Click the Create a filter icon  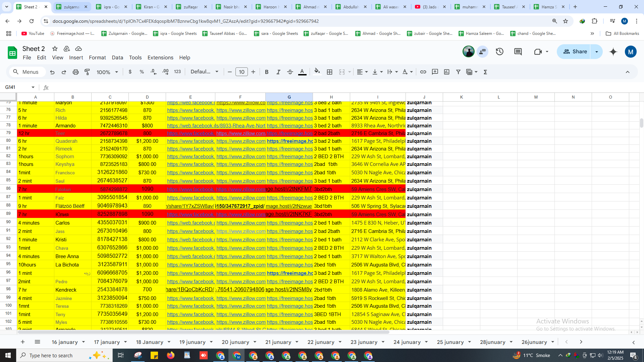pos(458,72)
